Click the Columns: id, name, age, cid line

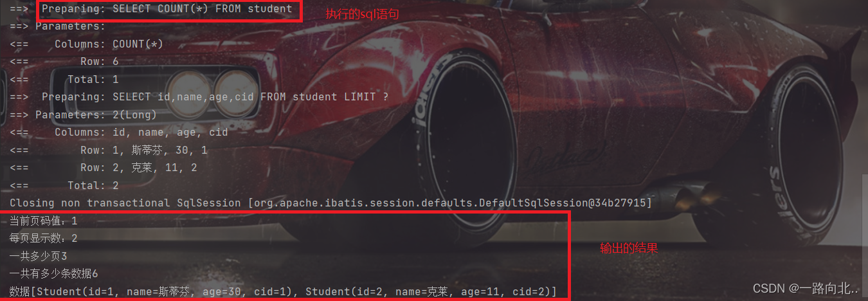coord(119,132)
